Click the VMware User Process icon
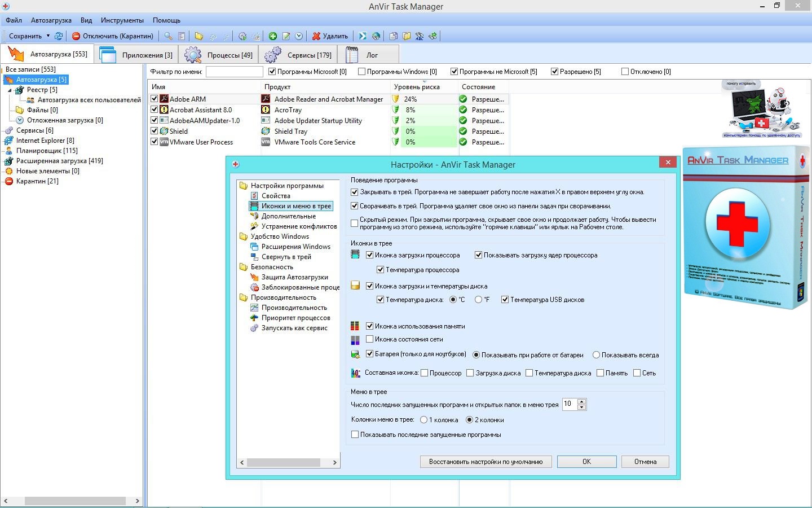Image resolution: width=812 pixels, height=508 pixels. 164,142
